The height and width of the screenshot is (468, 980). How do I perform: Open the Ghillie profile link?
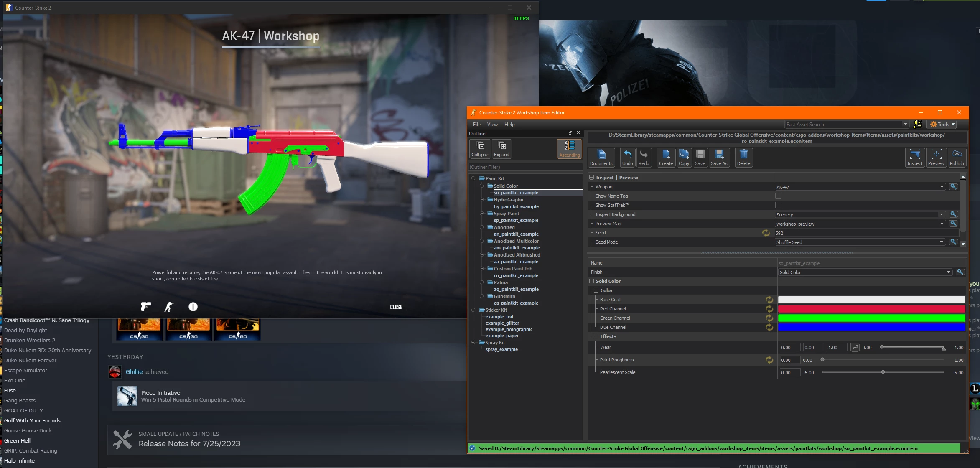pos(134,372)
